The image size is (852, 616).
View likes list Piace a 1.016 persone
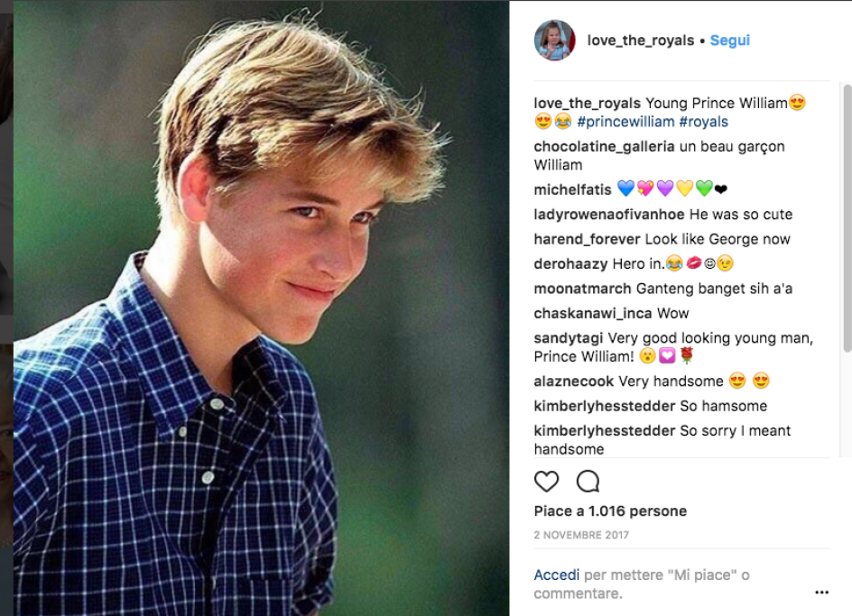[x=610, y=511]
